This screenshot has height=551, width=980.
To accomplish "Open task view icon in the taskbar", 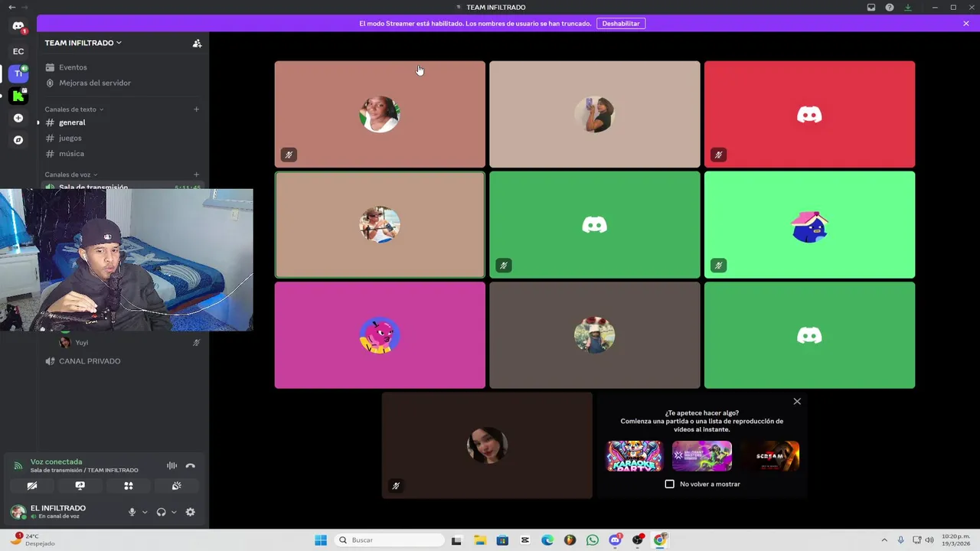I will [x=456, y=540].
